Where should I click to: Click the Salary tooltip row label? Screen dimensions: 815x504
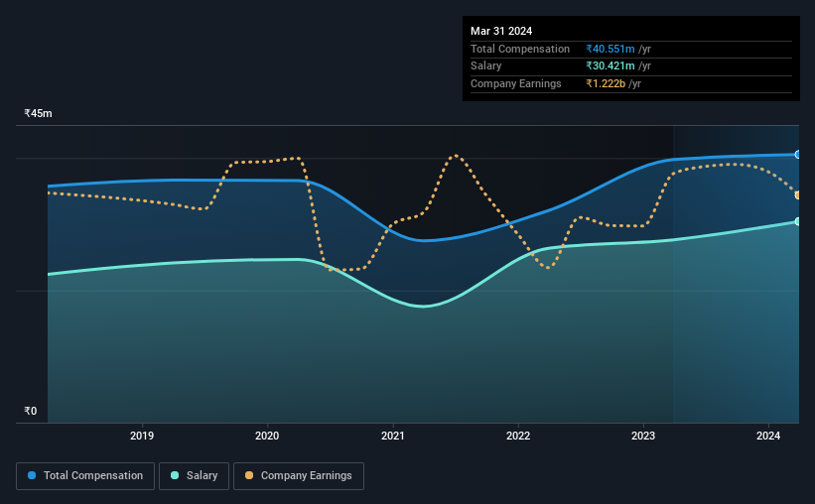(486, 66)
